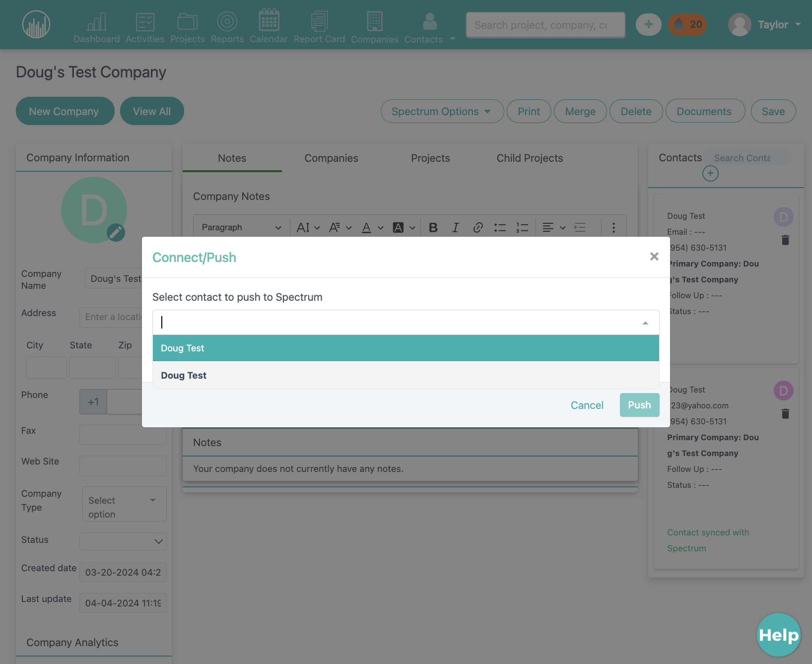Show more editor options (three dots)
Viewport: 812px width, 664px height.
(x=613, y=227)
